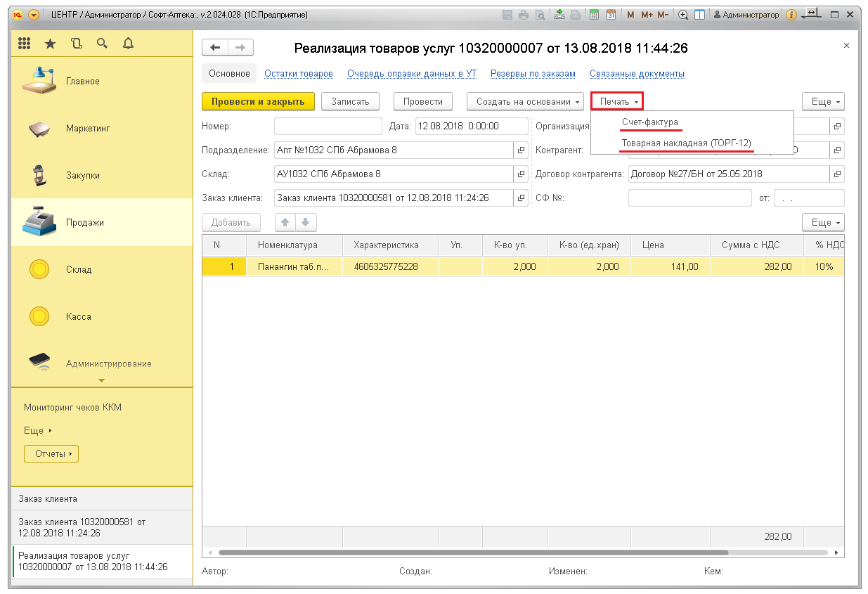The height and width of the screenshot is (594, 868).
Task: Open the calculator in title toolbar
Action: (x=594, y=15)
